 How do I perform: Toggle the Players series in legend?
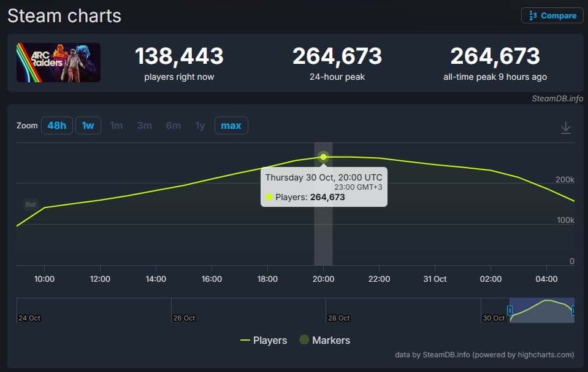tap(264, 340)
